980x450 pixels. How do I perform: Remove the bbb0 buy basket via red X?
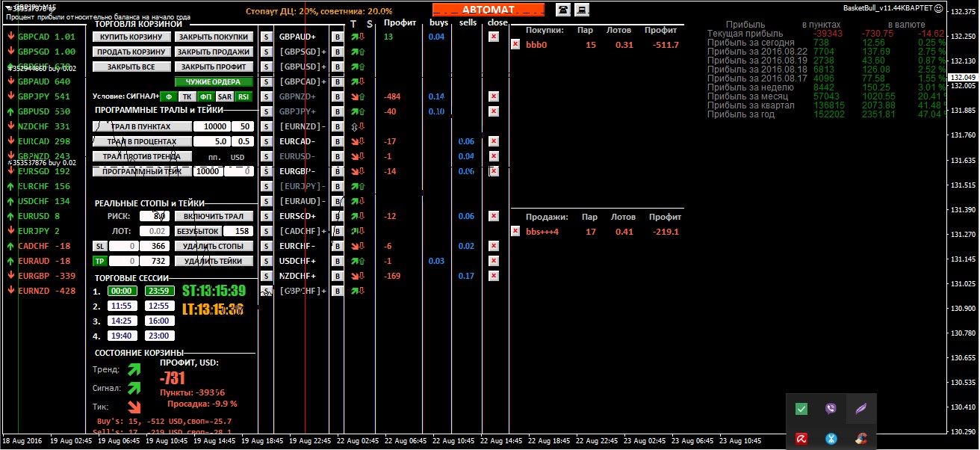[x=515, y=45]
